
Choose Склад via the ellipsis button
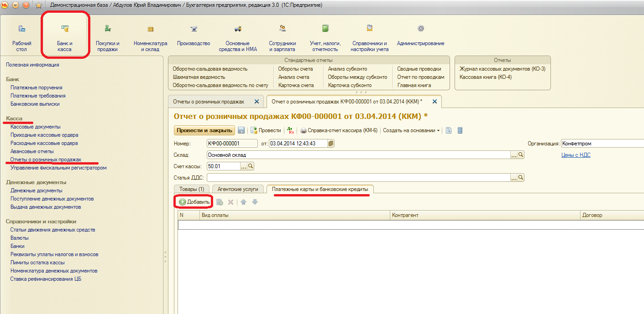click(514, 155)
